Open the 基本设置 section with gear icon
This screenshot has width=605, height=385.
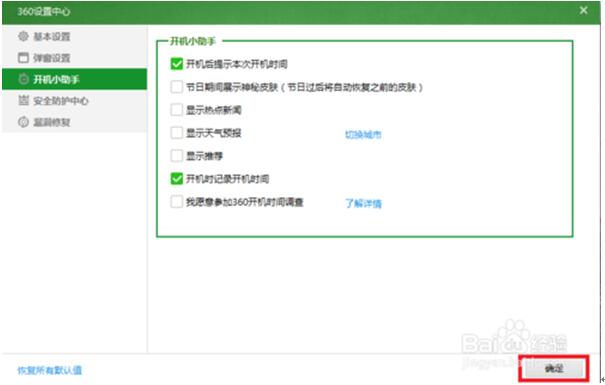coord(74,37)
